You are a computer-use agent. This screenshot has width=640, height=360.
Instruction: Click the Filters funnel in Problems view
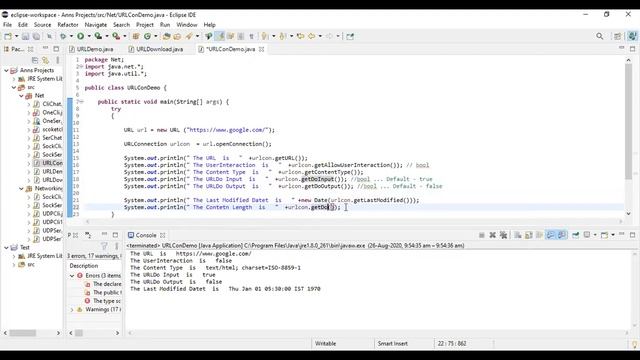104,246
